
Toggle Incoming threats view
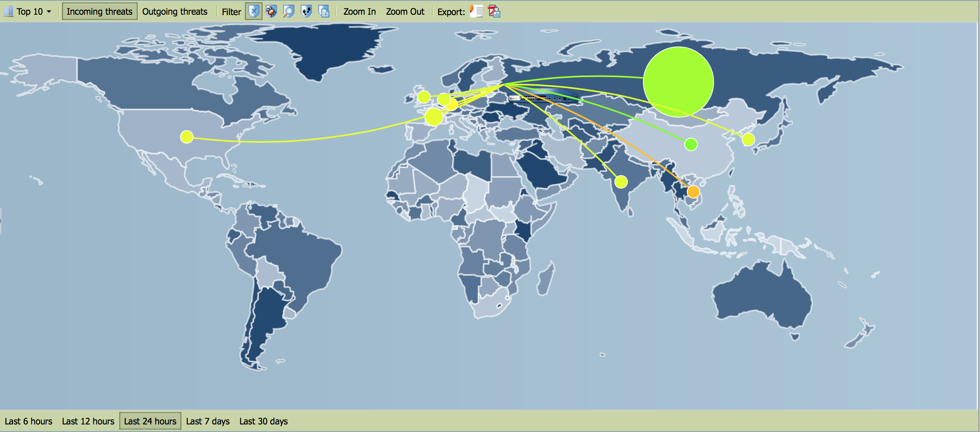99,12
